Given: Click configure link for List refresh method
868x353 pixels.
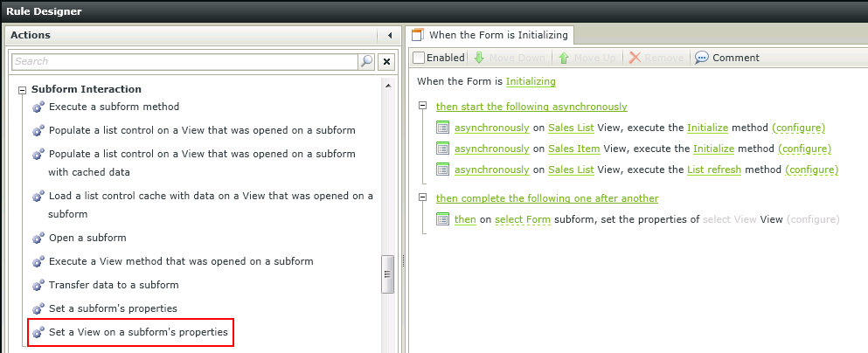Looking at the screenshot, I should [811, 170].
